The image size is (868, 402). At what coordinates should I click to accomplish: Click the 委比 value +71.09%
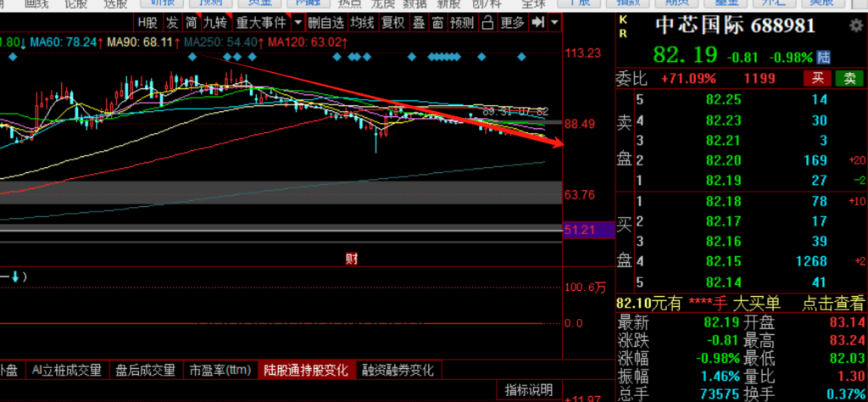tap(688, 79)
